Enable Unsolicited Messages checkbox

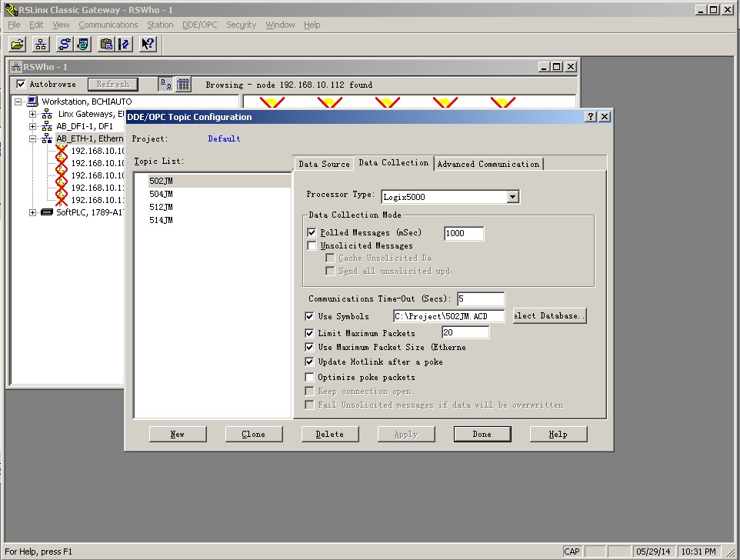coord(312,246)
